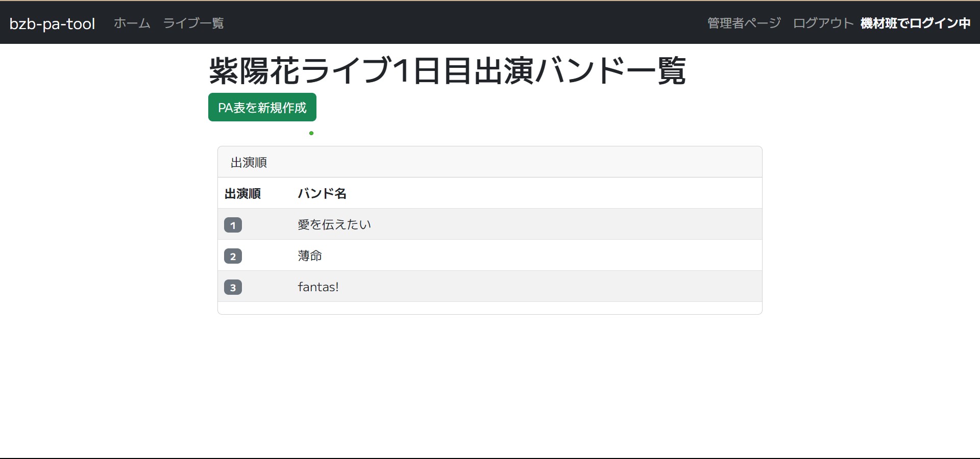This screenshot has height=459, width=980.
Task: Open the 出演順 panel header
Action: coord(250,162)
